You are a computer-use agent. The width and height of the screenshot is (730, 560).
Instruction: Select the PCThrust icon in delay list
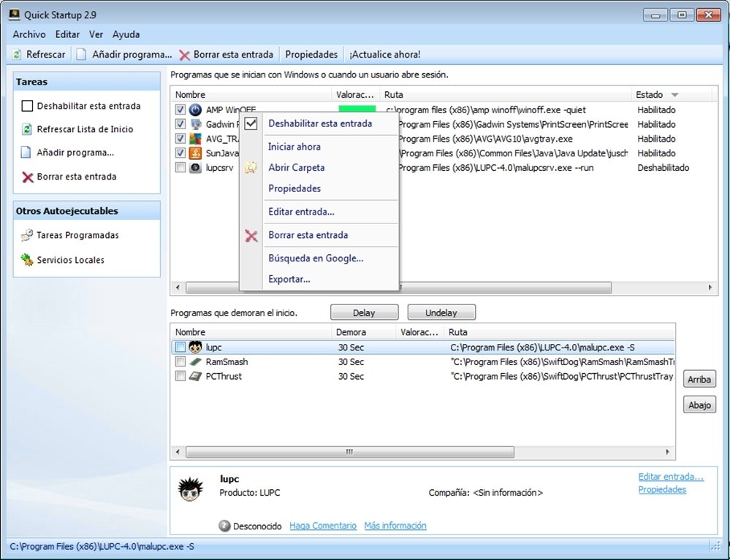coord(196,376)
